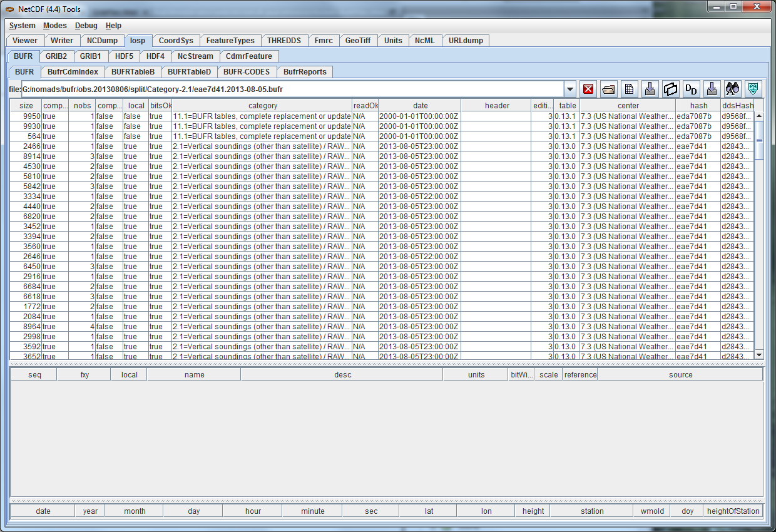Click the size column header
This screenshot has width=776, height=532.
click(26, 106)
